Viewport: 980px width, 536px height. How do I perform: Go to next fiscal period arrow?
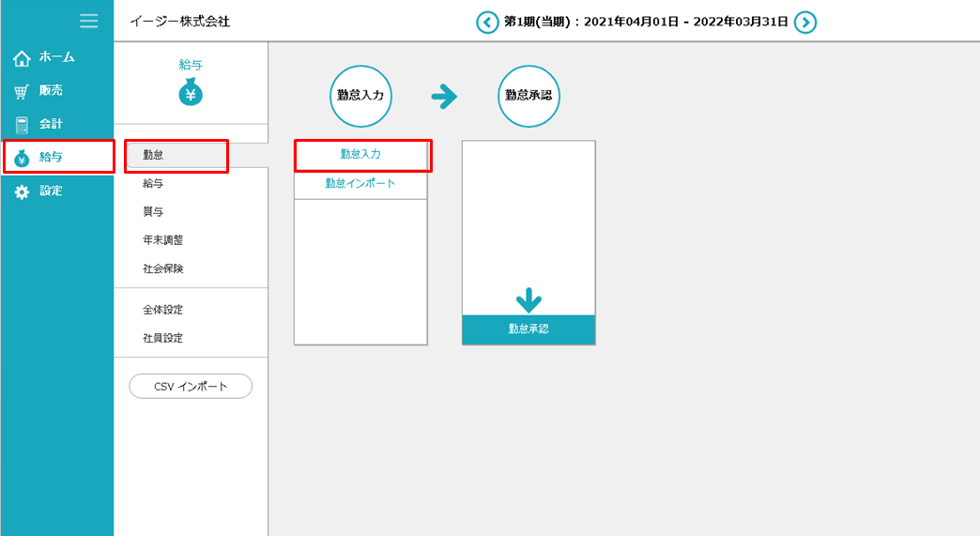(x=805, y=23)
